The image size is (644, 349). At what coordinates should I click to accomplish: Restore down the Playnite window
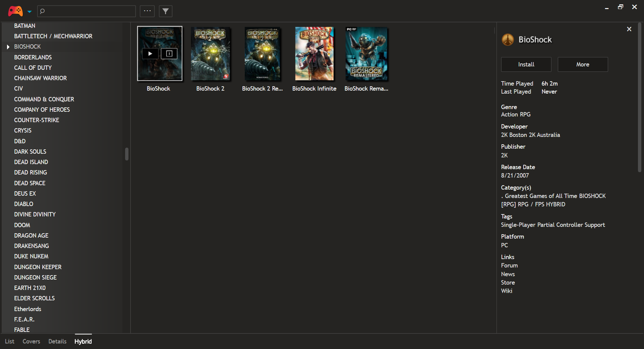coord(621,7)
